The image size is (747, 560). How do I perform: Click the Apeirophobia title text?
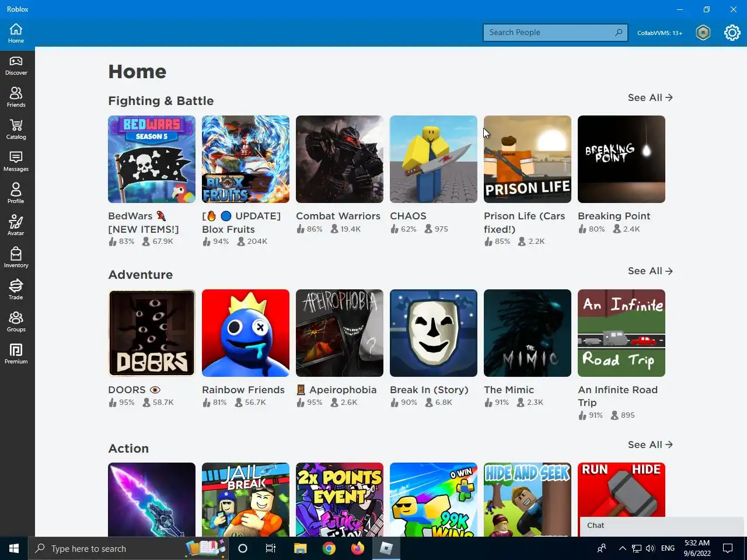(343, 390)
